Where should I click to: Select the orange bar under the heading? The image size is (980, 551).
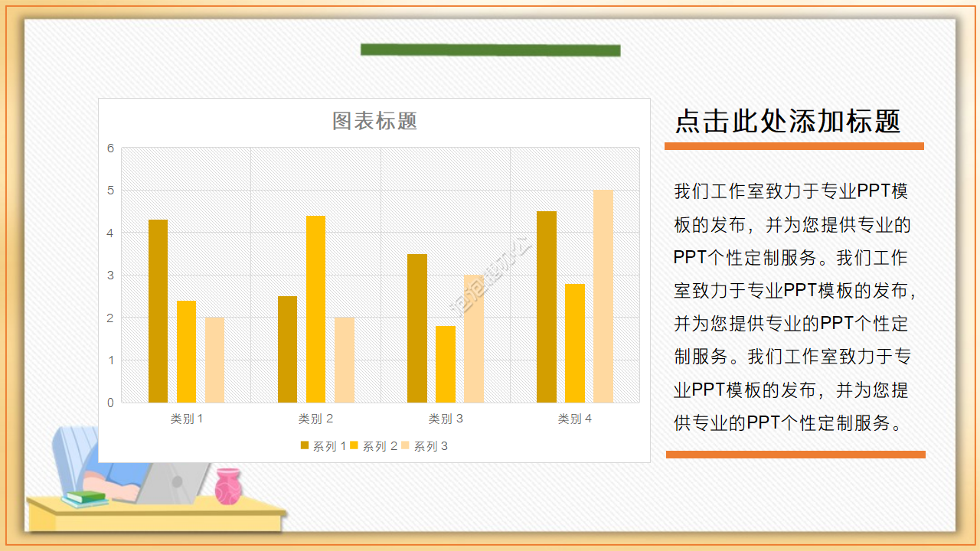pyautogui.click(x=794, y=146)
